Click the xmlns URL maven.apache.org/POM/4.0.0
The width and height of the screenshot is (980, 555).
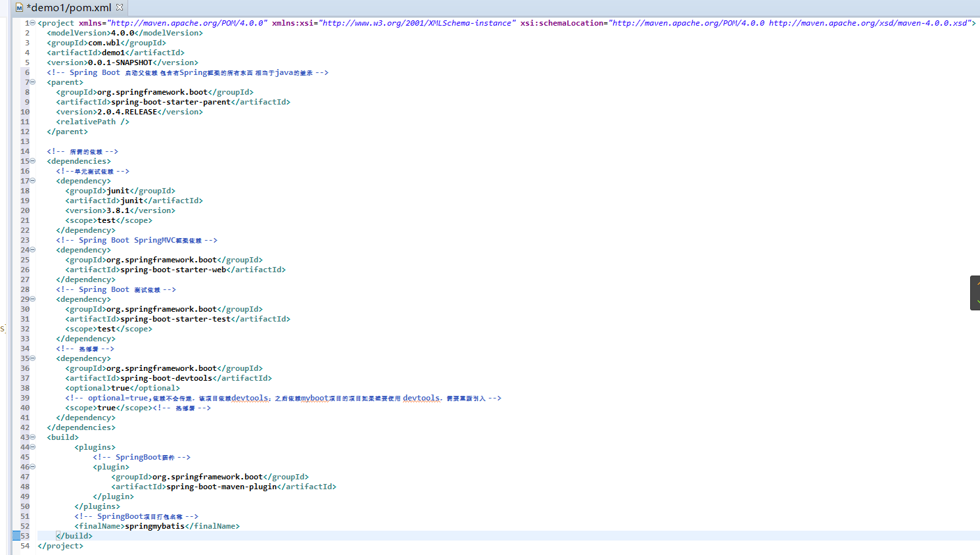(187, 23)
